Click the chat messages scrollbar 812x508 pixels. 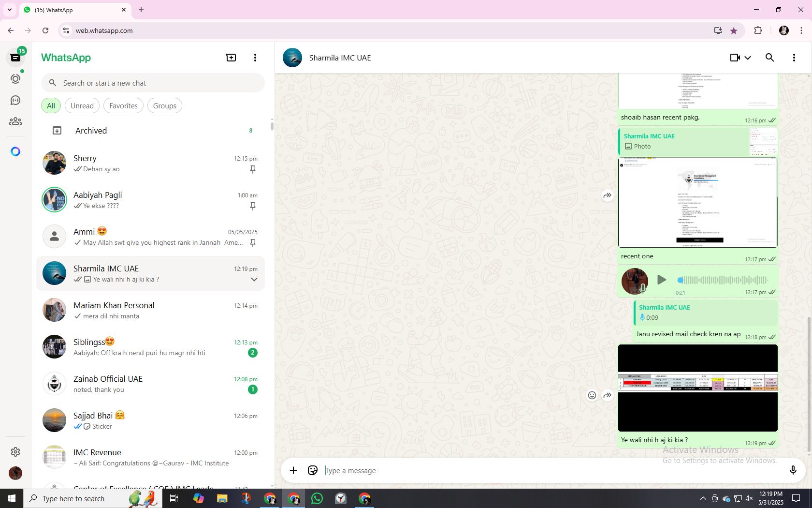click(809, 385)
